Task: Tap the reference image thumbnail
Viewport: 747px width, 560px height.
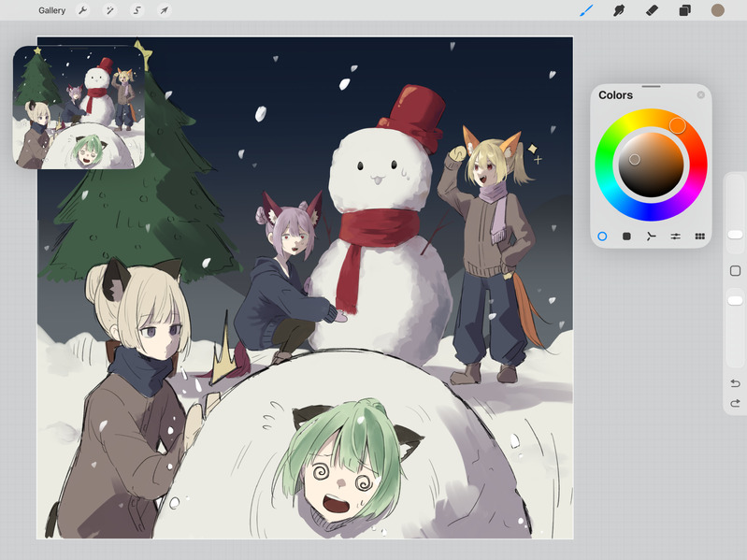Action: [x=79, y=108]
